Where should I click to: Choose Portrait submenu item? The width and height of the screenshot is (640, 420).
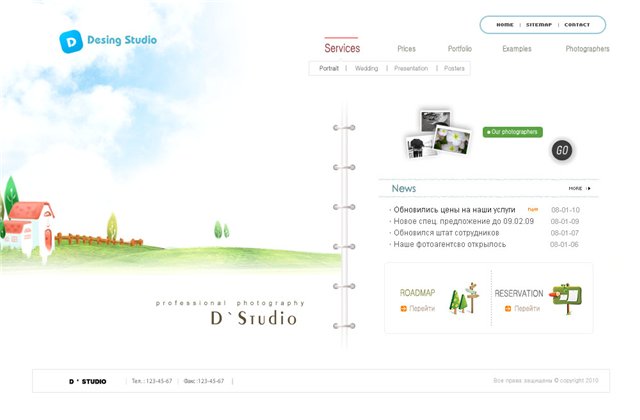329,69
